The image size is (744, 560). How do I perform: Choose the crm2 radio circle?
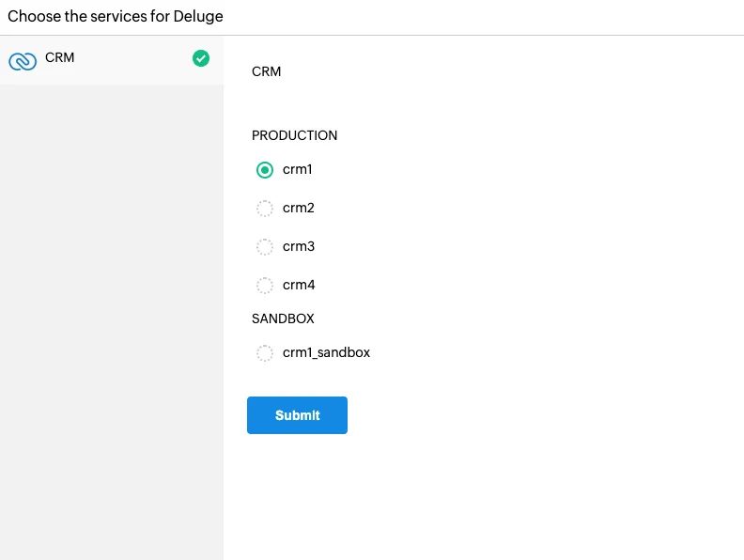265,209
